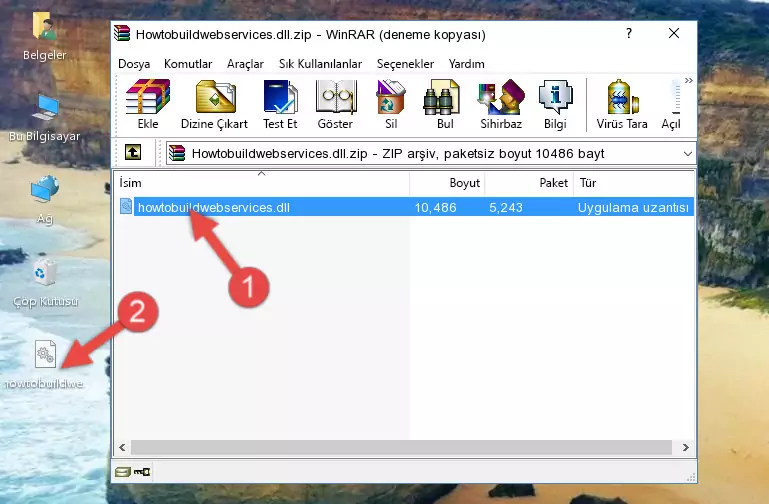The width and height of the screenshot is (769, 504).
Task: Click the WinRAR title bar app icon
Action: point(122,33)
